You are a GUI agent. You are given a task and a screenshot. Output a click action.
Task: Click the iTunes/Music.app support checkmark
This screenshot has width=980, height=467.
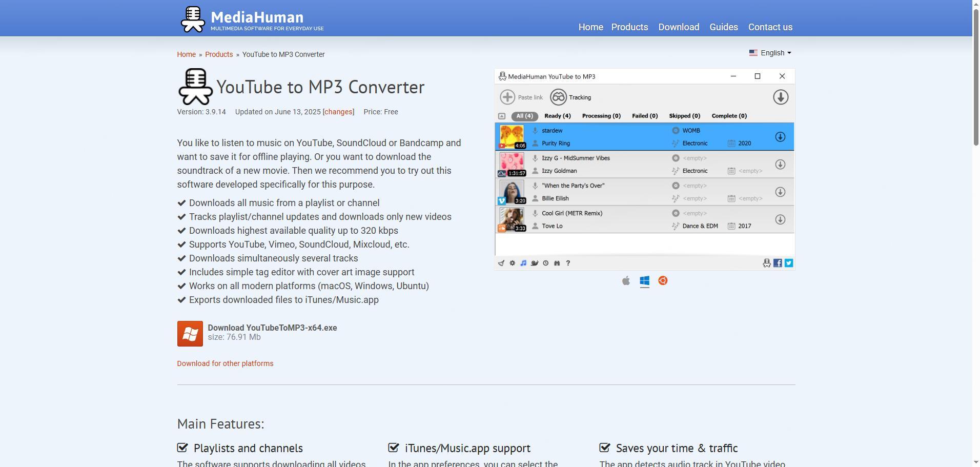[x=394, y=448]
